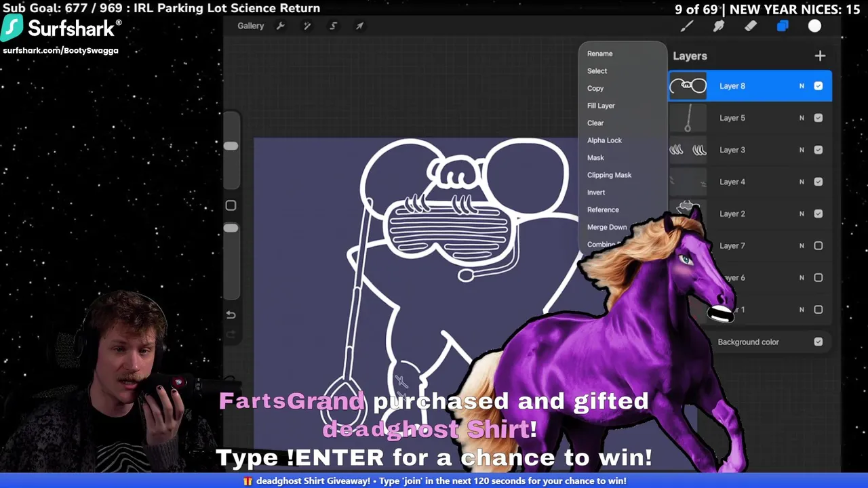Screen dimensions: 868x488
Task: Open the Actions wrench menu
Action: (281, 26)
